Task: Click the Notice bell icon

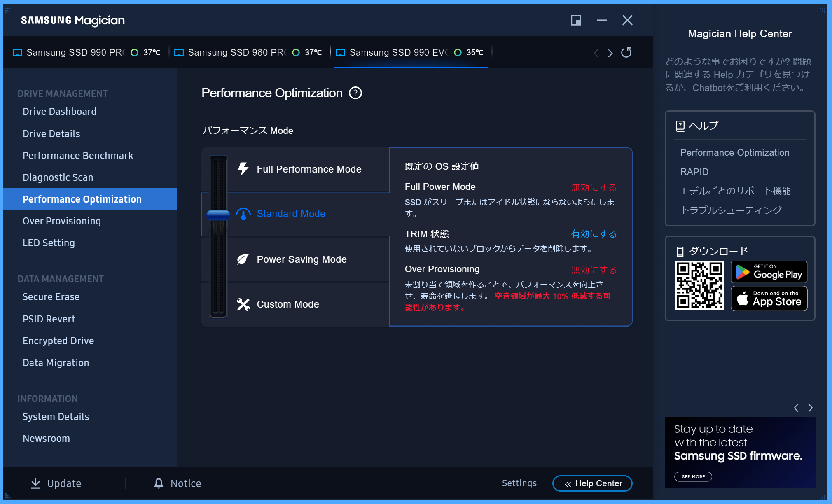Action: pos(159,483)
